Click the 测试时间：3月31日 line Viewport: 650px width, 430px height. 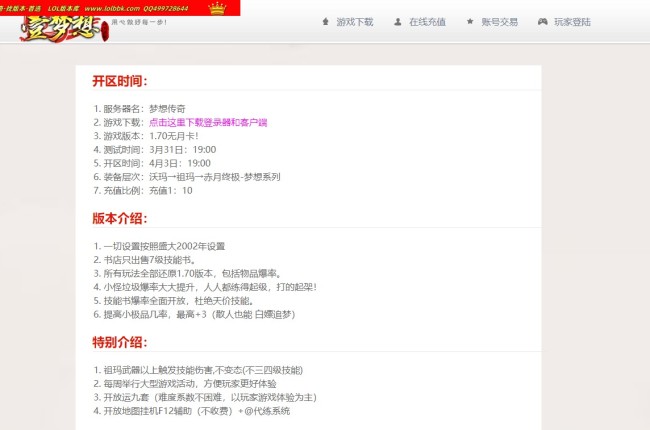tap(154, 150)
